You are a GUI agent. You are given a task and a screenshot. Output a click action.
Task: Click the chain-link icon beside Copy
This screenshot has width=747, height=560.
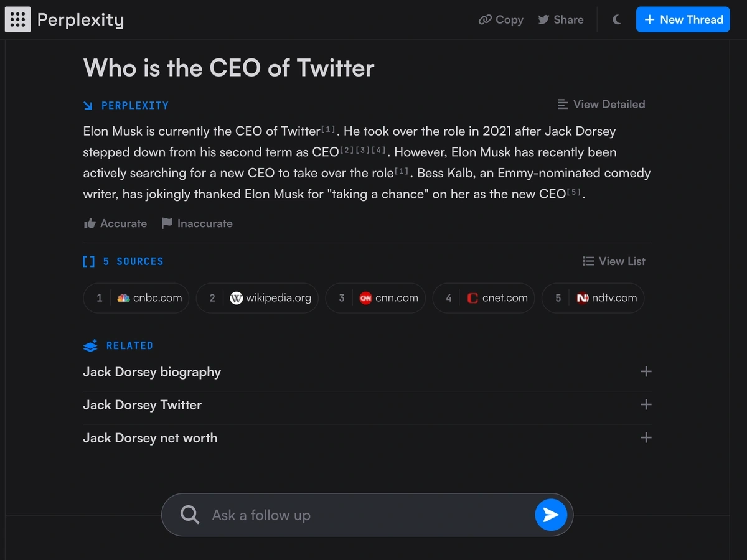click(x=485, y=20)
